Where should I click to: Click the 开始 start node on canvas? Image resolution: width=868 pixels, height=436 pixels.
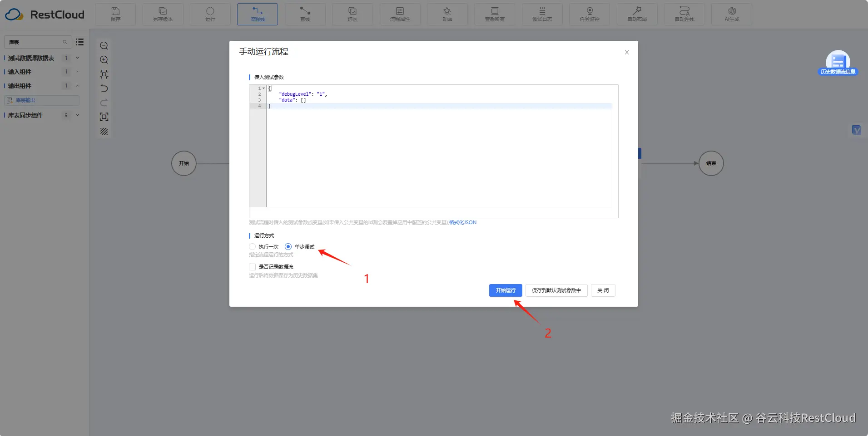184,163
